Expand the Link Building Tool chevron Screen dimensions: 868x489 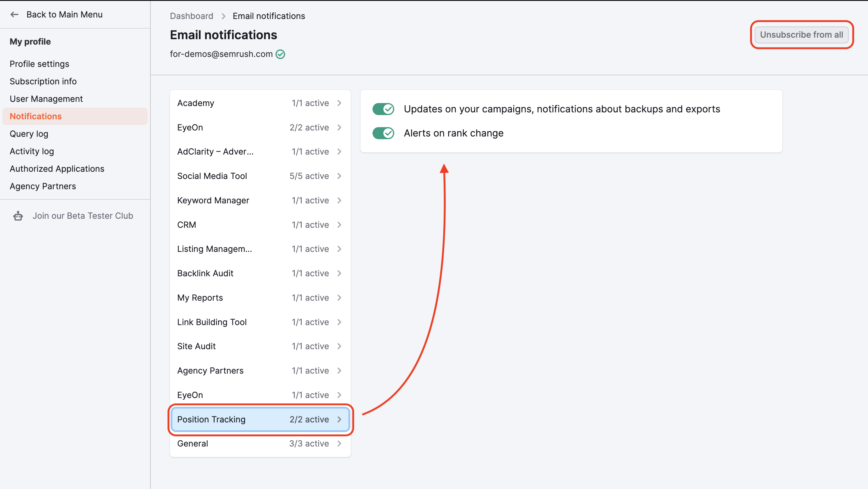(339, 322)
